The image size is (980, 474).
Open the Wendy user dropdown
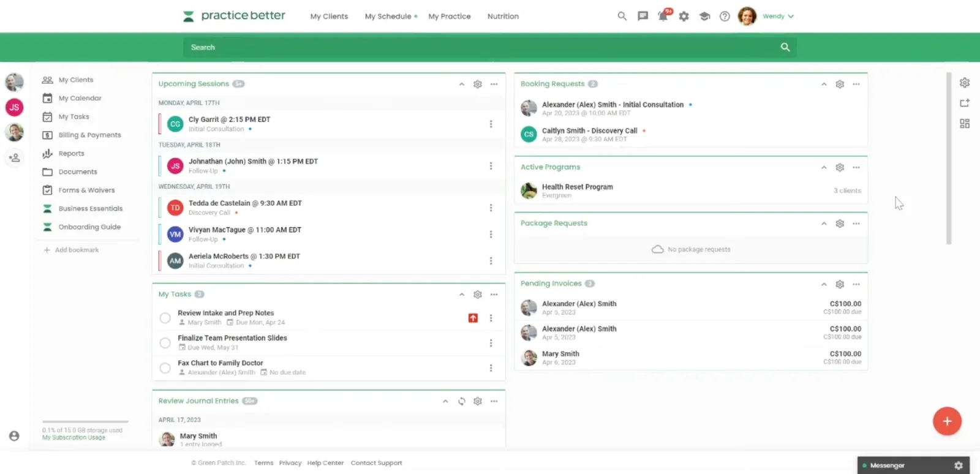[x=778, y=17]
